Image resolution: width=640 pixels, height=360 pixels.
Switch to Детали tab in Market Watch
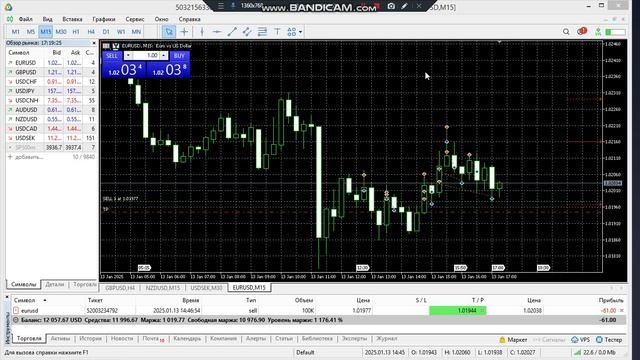point(55,284)
